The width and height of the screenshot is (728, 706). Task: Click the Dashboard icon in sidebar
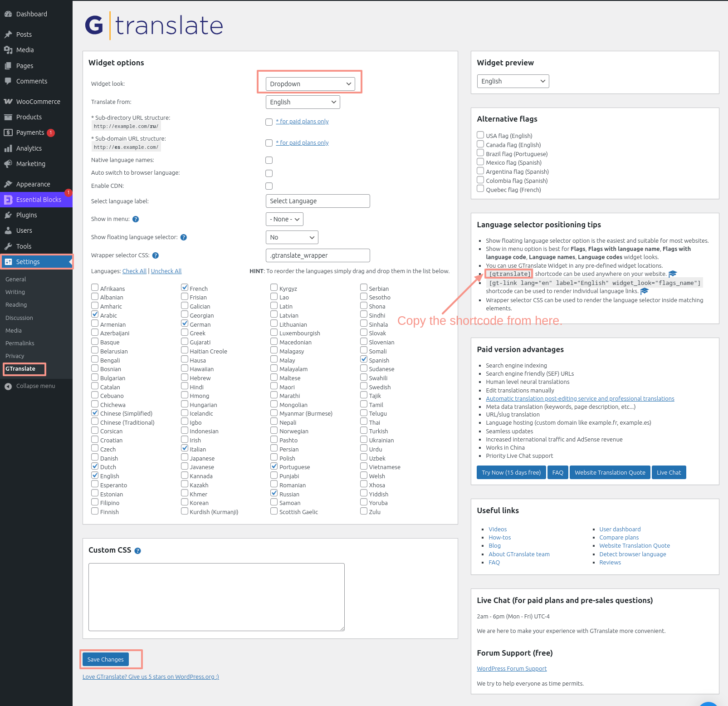8,14
